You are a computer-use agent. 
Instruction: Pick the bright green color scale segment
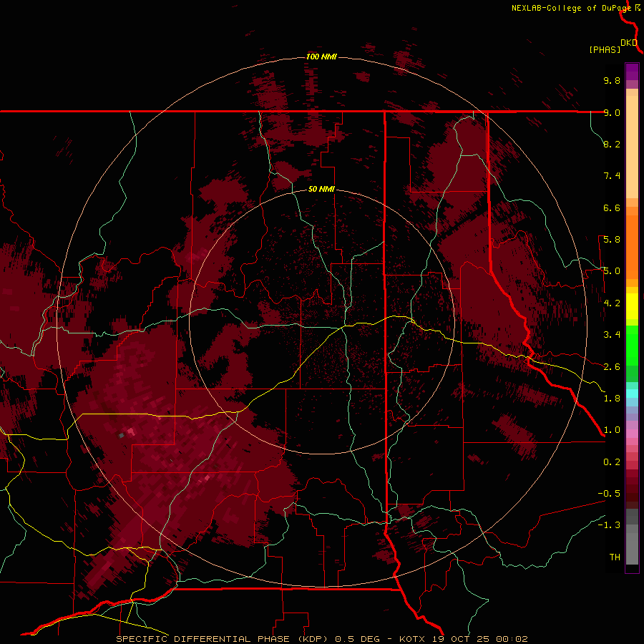(632, 346)
